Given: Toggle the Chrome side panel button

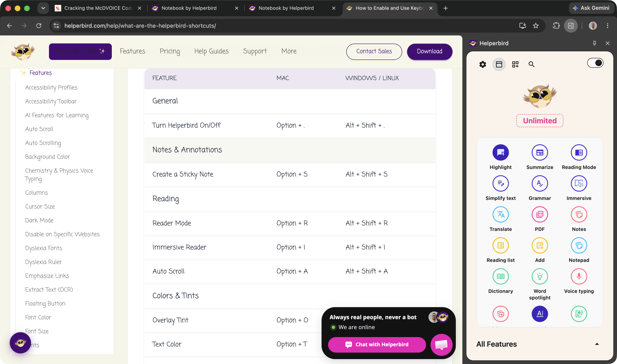Looking at the screenshot, I should [571, 25].
